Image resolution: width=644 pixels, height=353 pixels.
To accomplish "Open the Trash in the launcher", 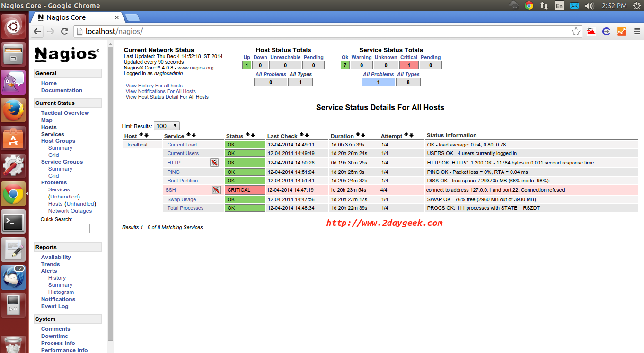I will [x=13, y=344].
